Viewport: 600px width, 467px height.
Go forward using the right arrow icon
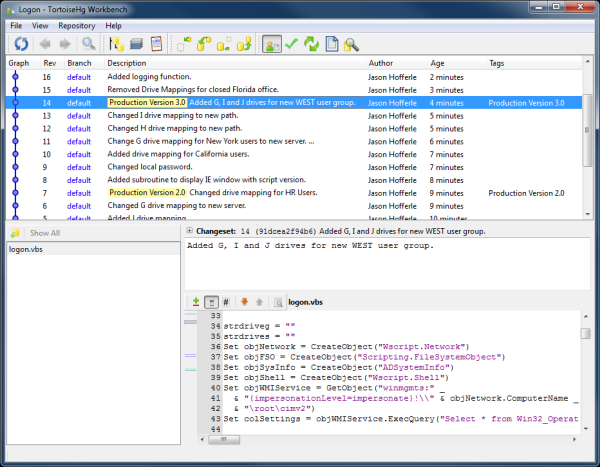point(65,44)
